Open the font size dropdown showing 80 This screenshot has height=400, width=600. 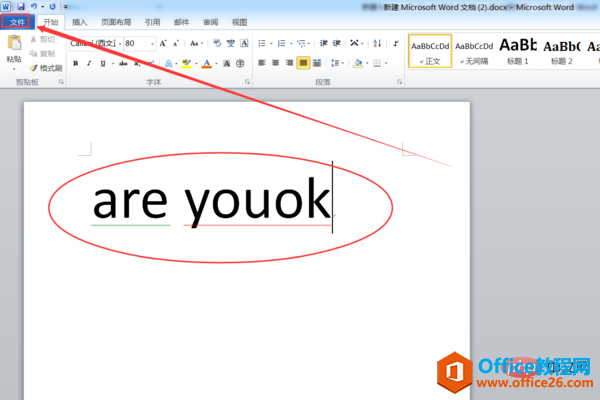click(152, 44)
